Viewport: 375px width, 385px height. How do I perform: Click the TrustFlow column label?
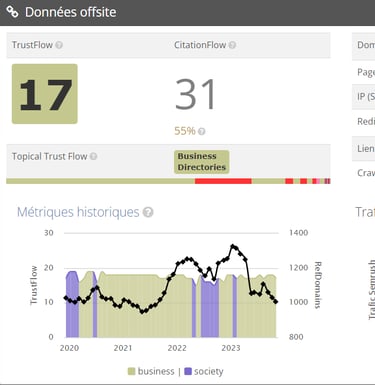(x=32, y=45)
